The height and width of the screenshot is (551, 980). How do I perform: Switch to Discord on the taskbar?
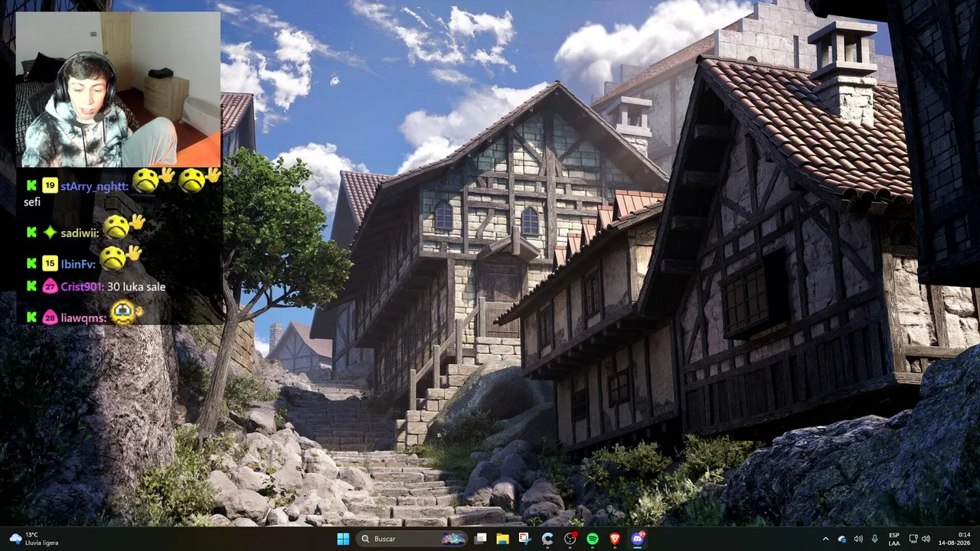click(x=638, y=539)
